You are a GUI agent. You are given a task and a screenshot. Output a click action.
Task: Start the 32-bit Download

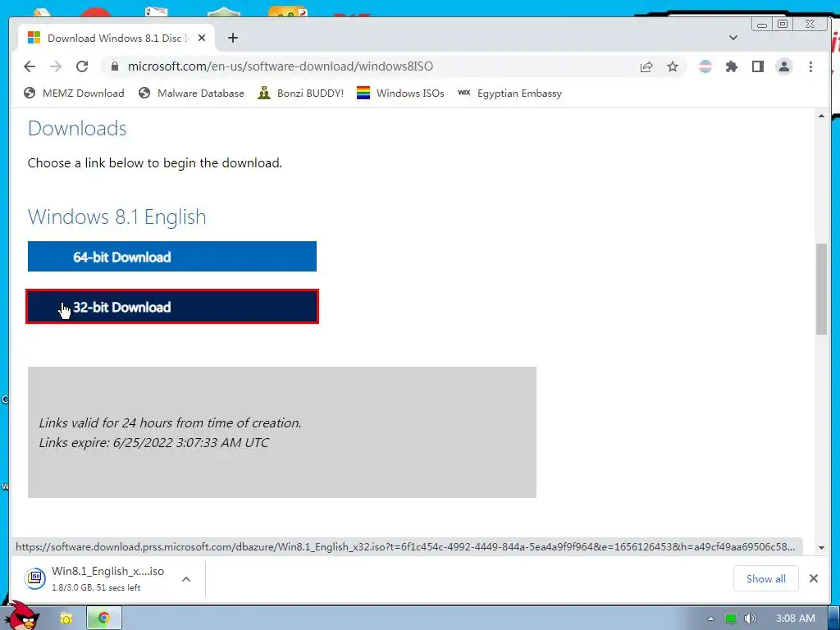click(x=172, y=307)
